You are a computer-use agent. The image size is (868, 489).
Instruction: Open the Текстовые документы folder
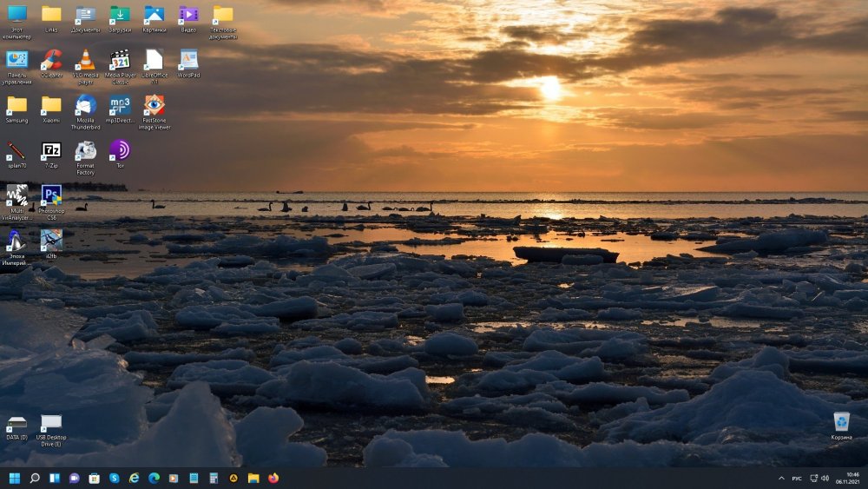(x=223, y=23)
